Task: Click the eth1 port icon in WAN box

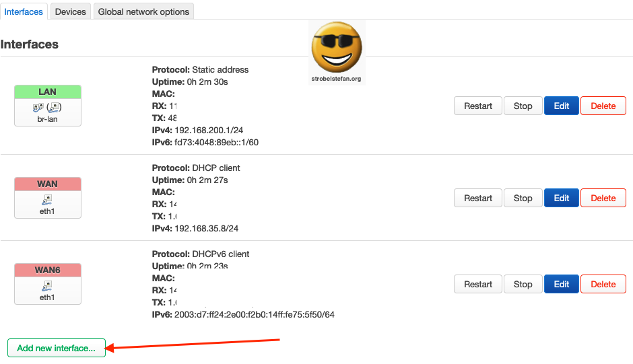Action: 47,200
